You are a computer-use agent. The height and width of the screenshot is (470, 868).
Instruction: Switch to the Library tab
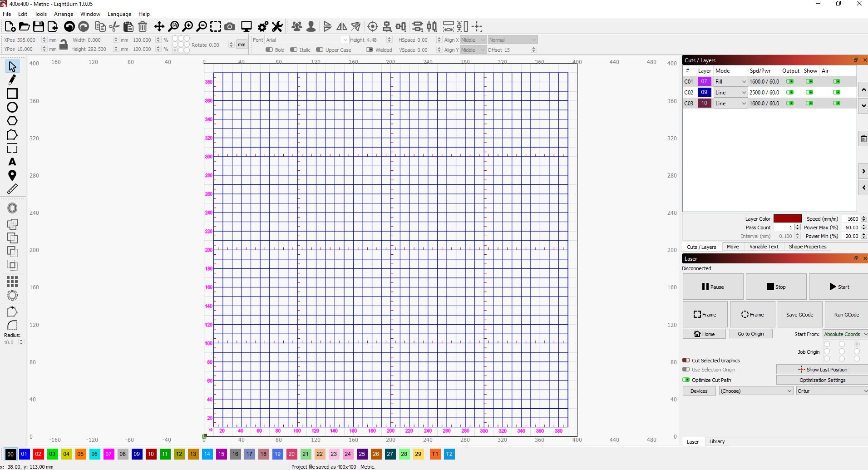point(717,441)
